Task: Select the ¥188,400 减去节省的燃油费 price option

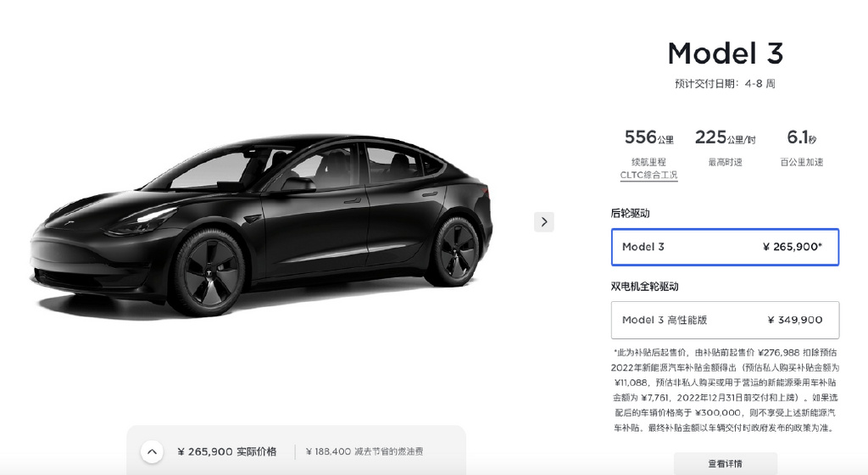Action: 364,452
